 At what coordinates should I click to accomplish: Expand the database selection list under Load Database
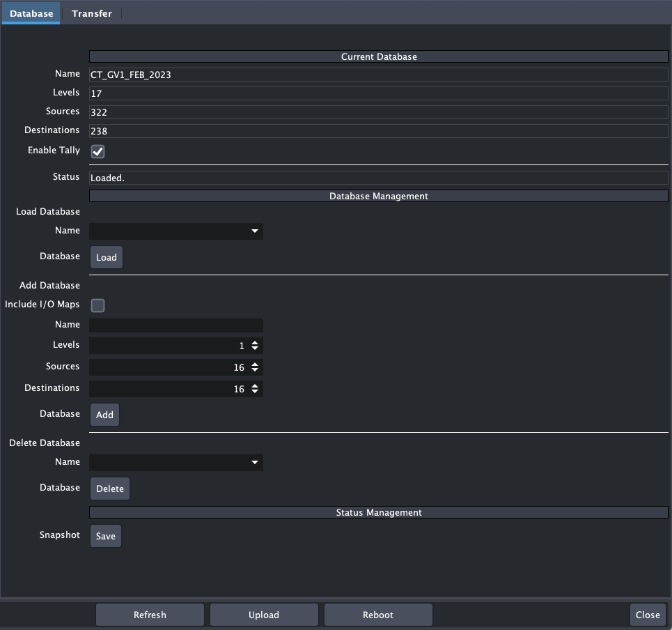pyautogui.click(x=255, y=231)
